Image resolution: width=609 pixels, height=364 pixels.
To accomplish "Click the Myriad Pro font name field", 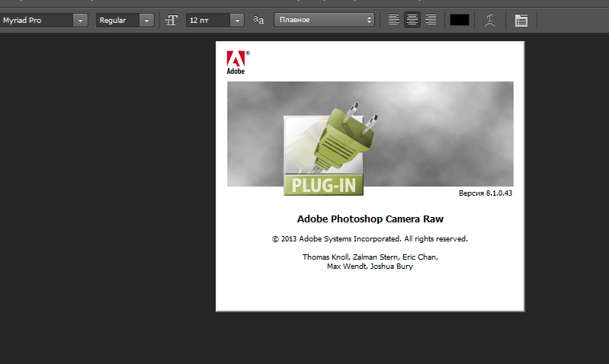I will tap(37, 20).
